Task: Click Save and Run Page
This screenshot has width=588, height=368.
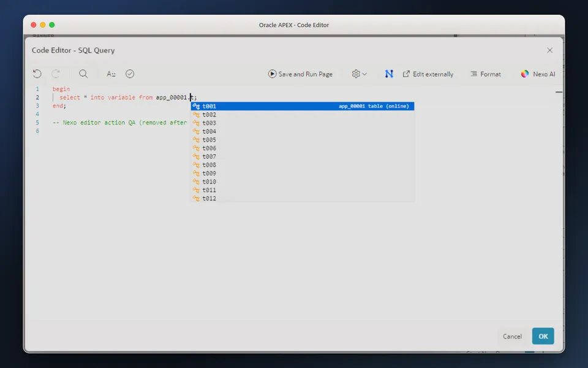Action: (300, 74)
